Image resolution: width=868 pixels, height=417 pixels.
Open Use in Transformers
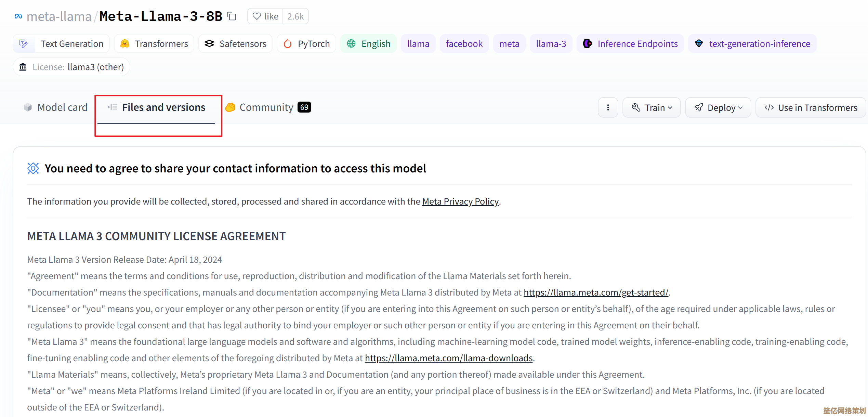pos(811,108)
